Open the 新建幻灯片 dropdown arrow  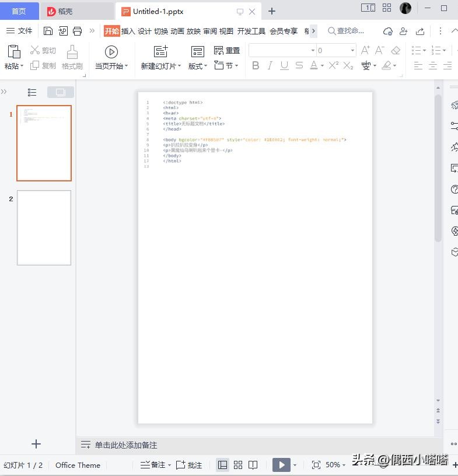[179, 66]
